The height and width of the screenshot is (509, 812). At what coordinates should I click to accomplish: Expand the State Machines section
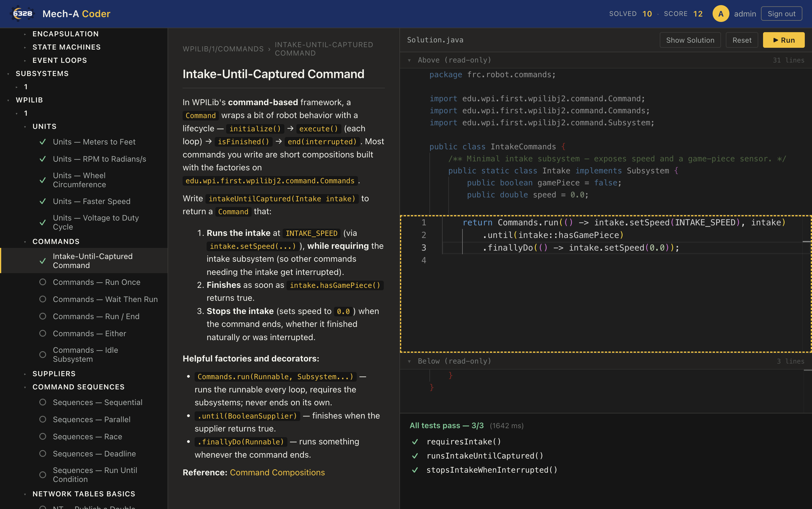click(x=25, y=47)
